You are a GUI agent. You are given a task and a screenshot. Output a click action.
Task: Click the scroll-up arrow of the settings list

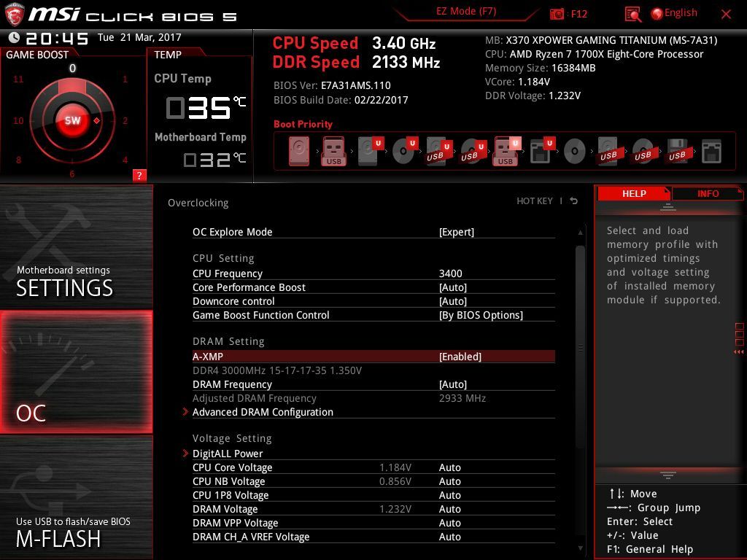click(580, 233)
